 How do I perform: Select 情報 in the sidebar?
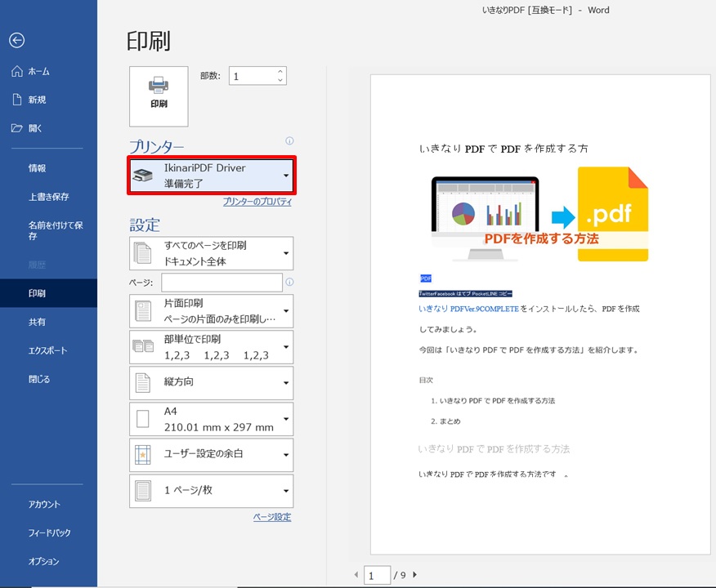click(48, 168)
